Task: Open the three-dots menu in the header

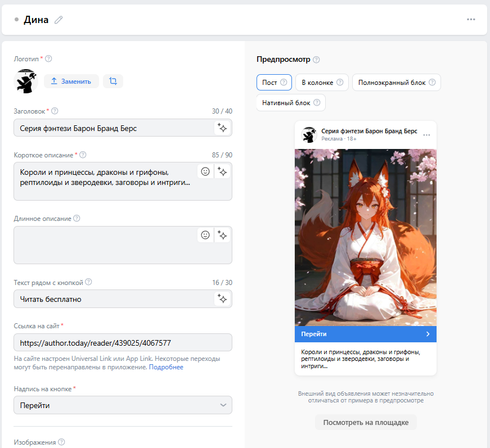Action: (x=471, y=20)
